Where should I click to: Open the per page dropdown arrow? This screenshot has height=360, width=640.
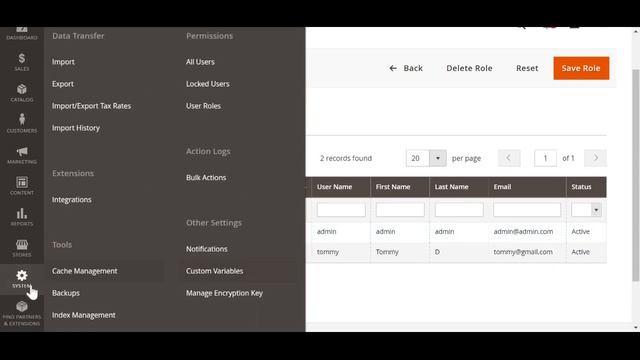[438, 158]
